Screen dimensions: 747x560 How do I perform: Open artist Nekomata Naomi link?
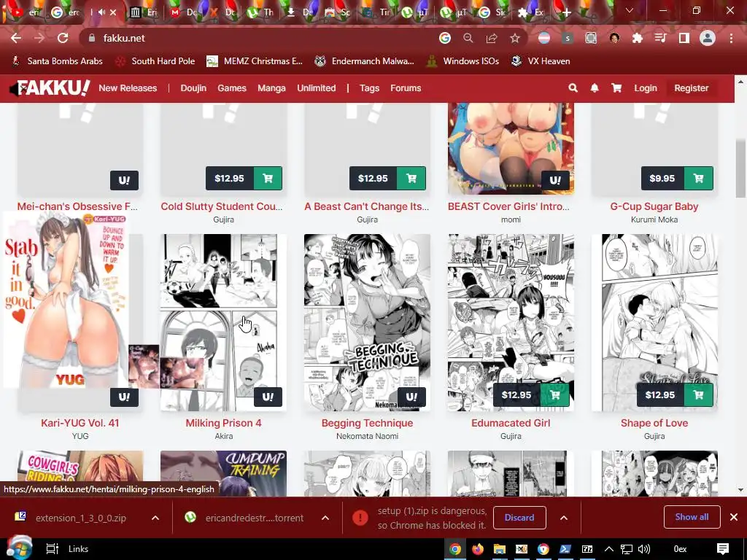(x=368, y=436)
